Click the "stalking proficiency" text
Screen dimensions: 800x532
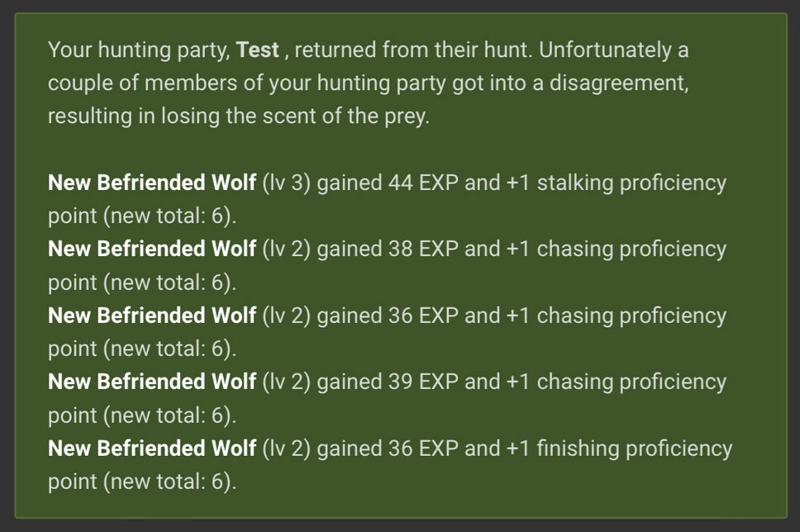pos(631,183)
